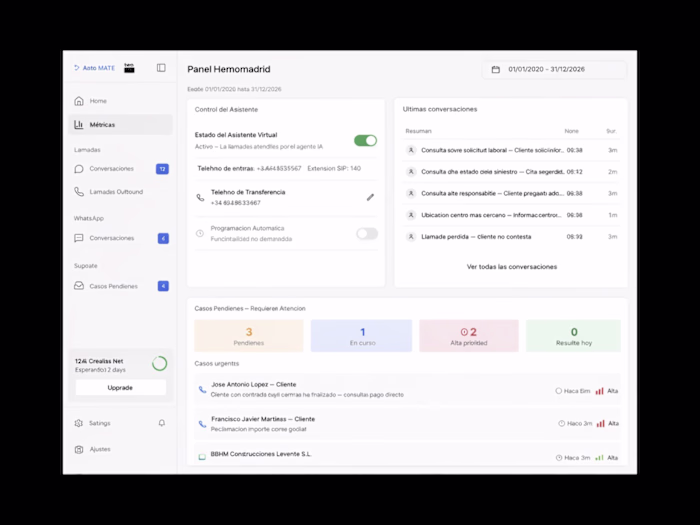Click the Programación Automática clock icon
700x525 pixels.
[200, 233]
